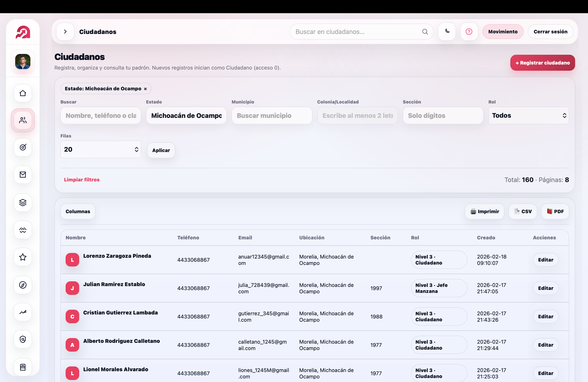The width and height of the screenshot is (588, 382).
Task: Click the Estado field with Michoacán de Ocampo
Action: point(186,115)
